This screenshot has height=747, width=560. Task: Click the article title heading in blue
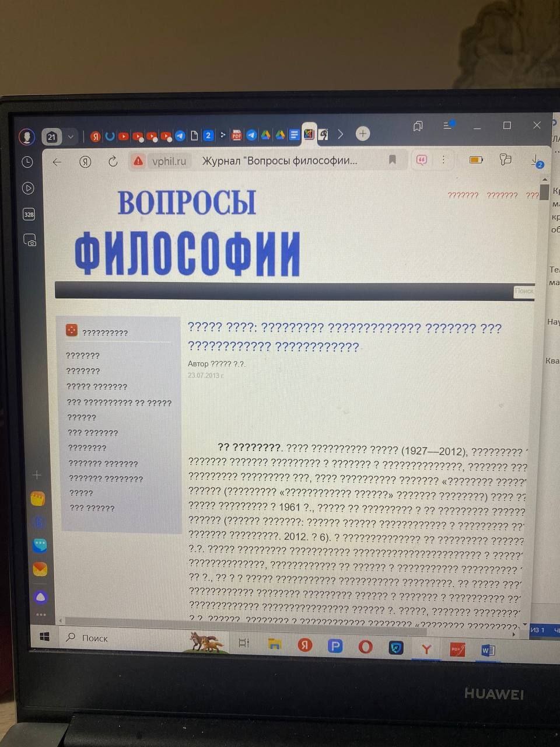345,337
